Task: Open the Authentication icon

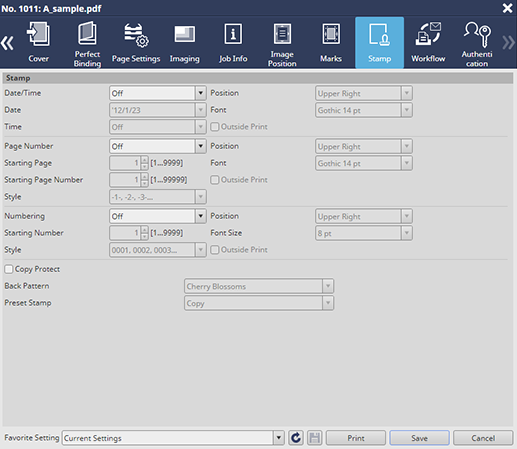Action: coord(477,43)
